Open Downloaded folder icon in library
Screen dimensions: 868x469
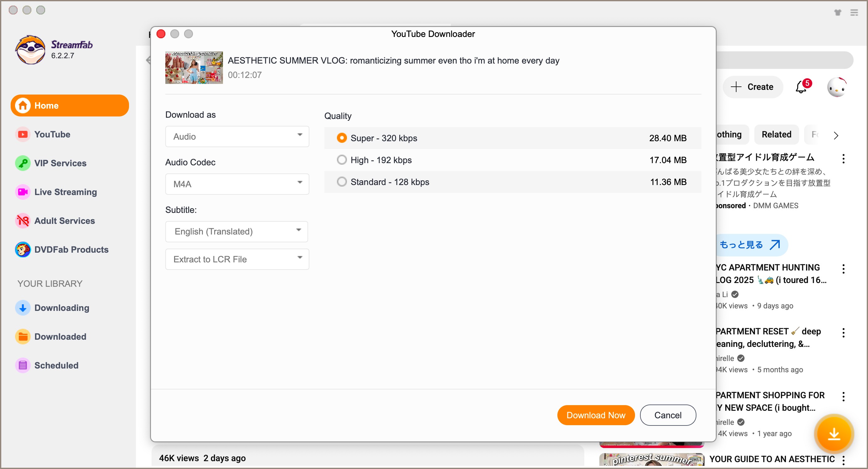(23, 337)
